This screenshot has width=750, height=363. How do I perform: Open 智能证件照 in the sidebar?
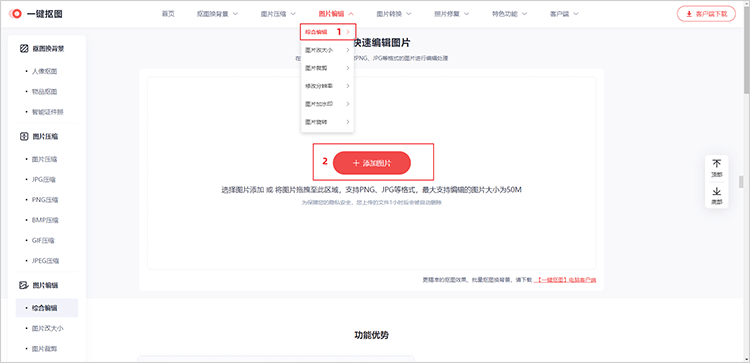48,112
